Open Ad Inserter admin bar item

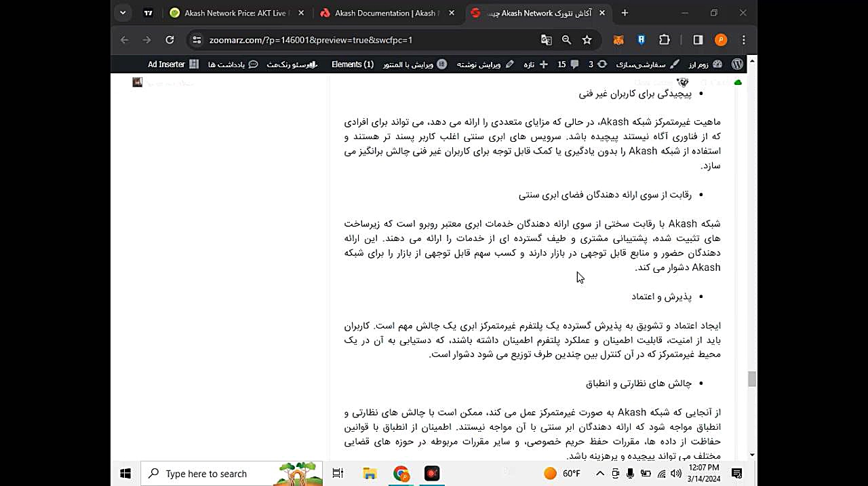pos(174,64)
